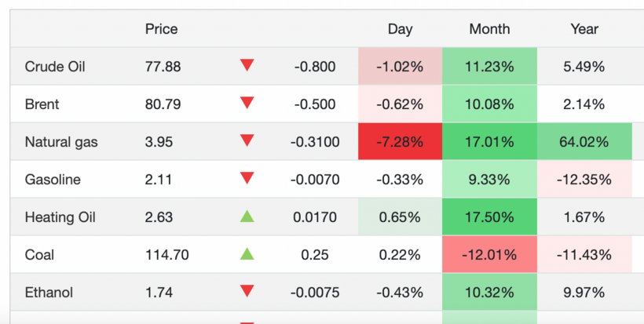Click Heating Oil 17.50% green month cell
Screen dimensions: 644x324
click(489, 217)
